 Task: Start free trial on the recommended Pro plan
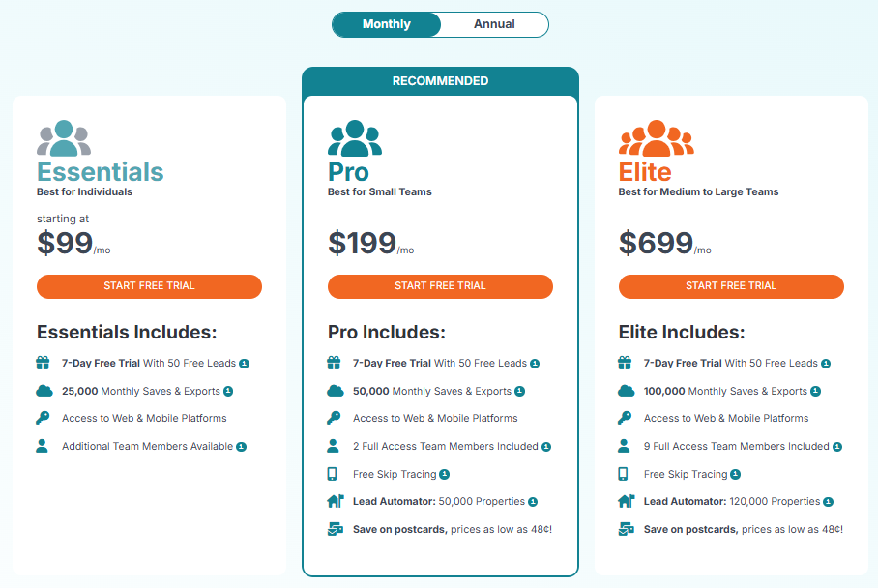click(440, 286)
